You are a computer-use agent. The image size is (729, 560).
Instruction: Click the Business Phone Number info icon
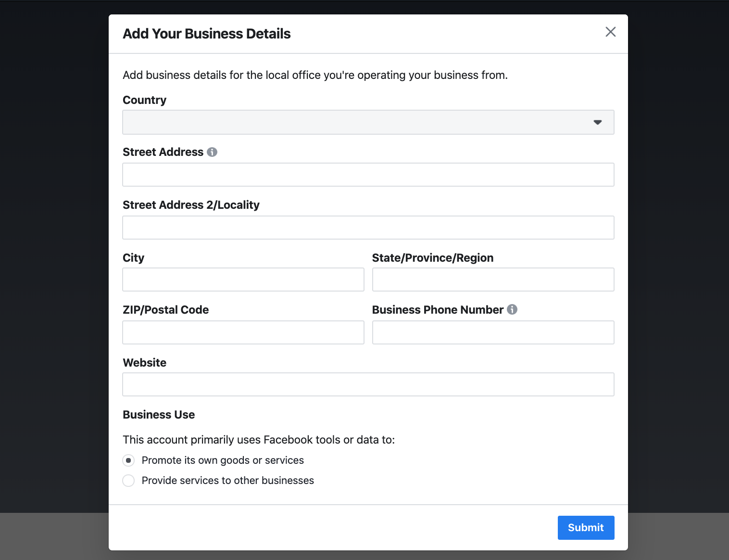[x=512, y=309]
